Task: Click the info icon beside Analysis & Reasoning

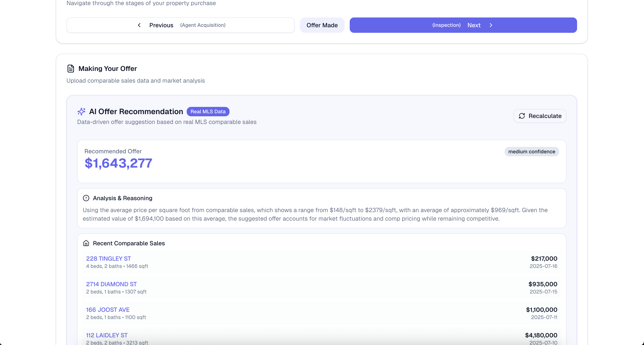Action: 86,198
